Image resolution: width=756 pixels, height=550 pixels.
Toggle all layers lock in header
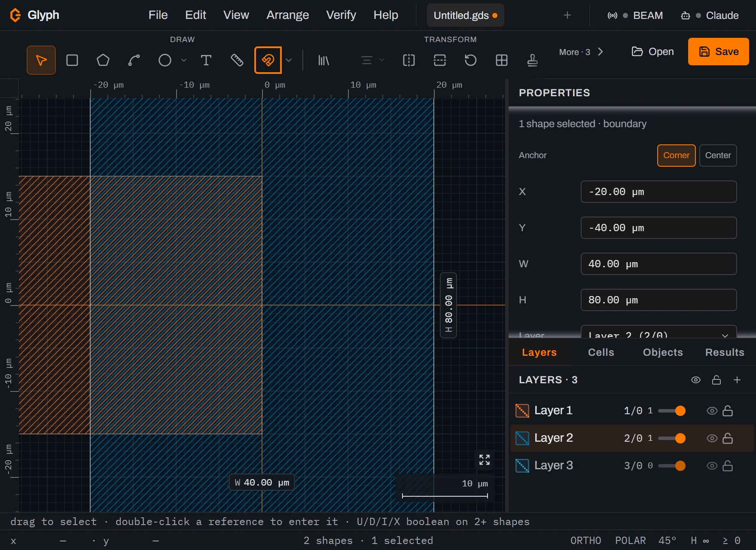(x=716, y=380)
